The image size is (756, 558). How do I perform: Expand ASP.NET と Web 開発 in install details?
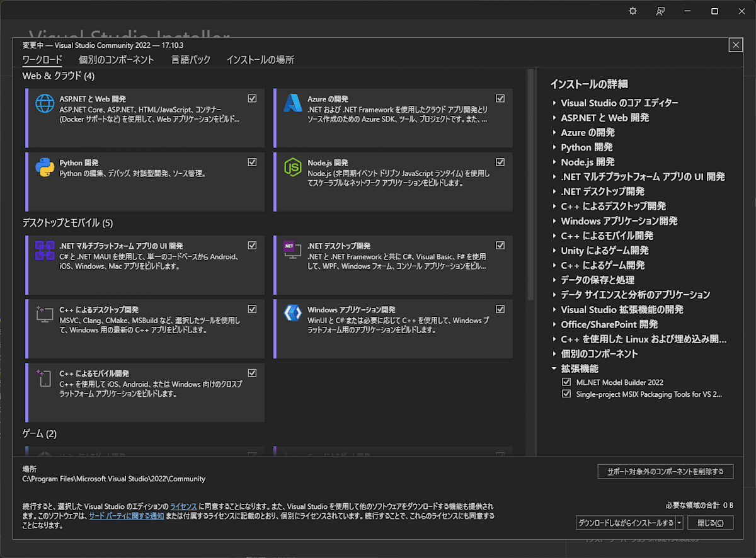[554, 118]
